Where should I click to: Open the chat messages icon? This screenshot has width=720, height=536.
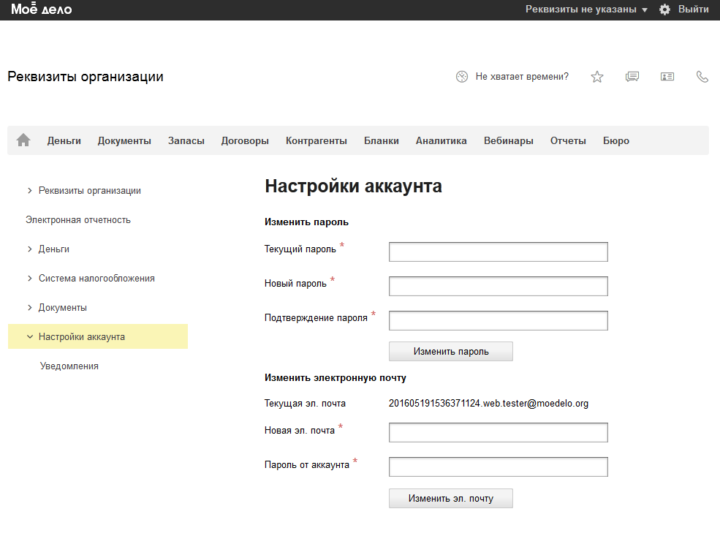coord(632,77)
